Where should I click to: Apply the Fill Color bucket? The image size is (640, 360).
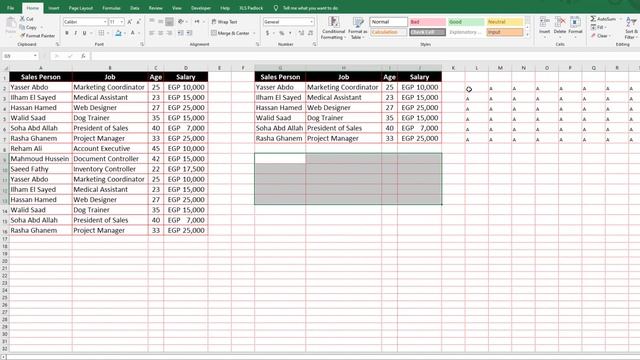pos(118,33)
